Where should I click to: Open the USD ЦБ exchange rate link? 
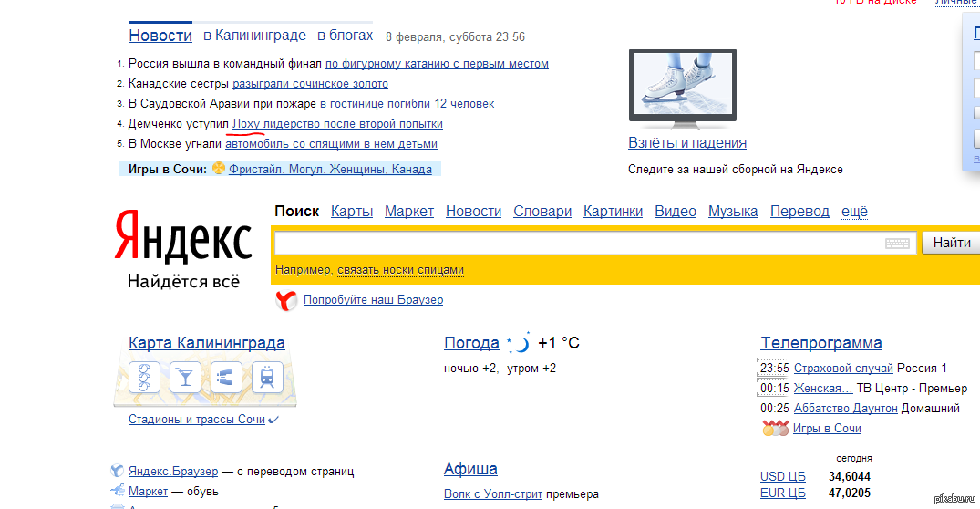[x=782, y=476]
